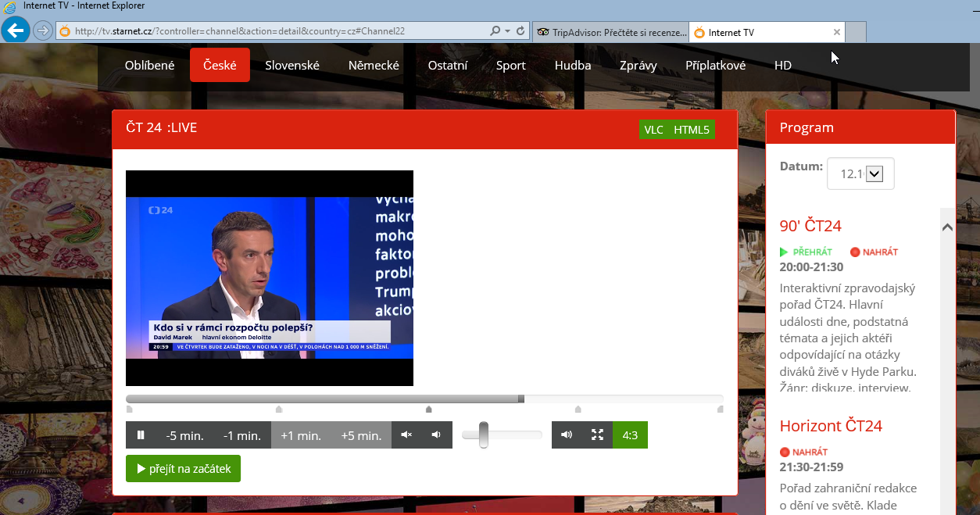
Task: Click the volume slider handle
Action: tap(484, 435)
